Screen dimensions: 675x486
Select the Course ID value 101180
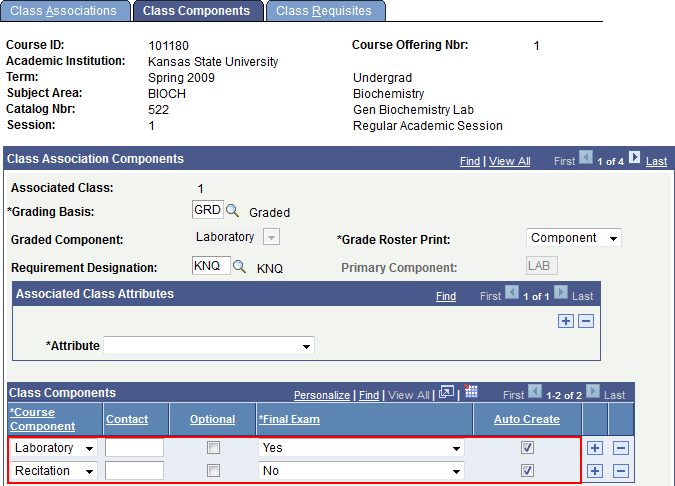coord(168,46)
